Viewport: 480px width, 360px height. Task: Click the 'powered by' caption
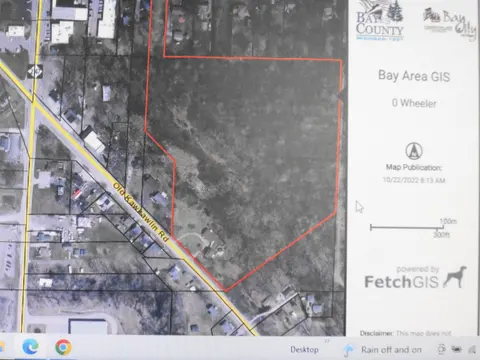coord(417,269)
